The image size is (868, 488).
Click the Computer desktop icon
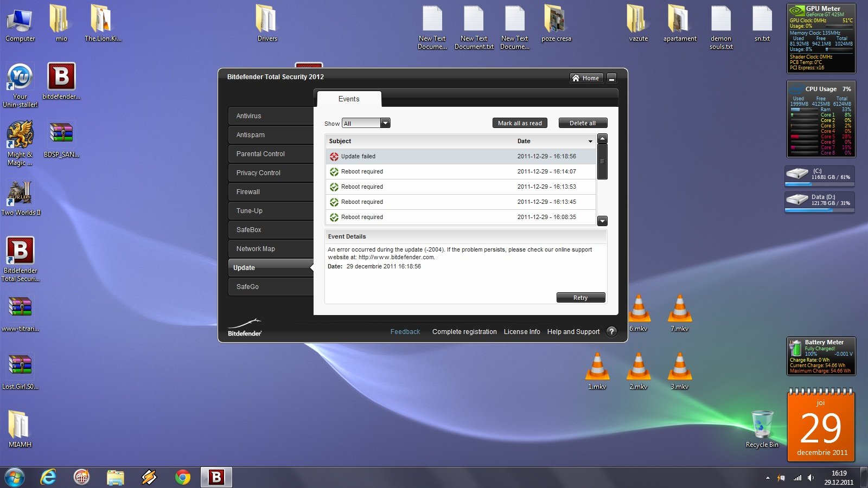pos(20,24)
